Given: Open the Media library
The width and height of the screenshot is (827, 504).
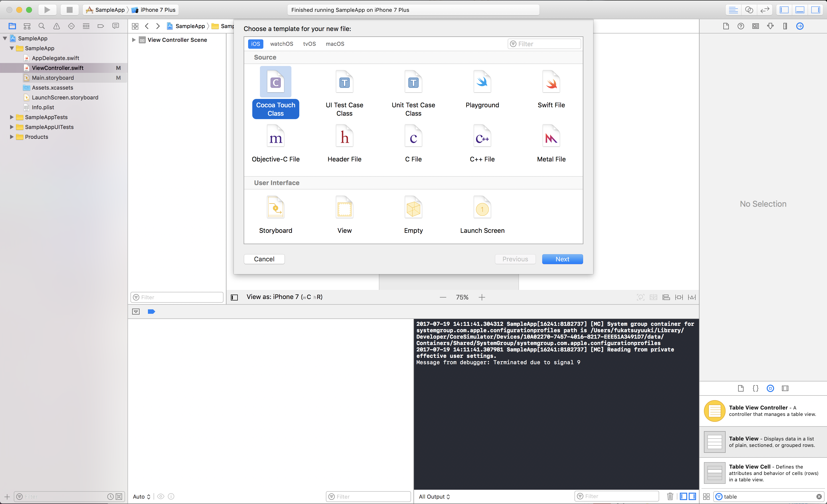Looking at the screenshot, I should pos(785,388).
